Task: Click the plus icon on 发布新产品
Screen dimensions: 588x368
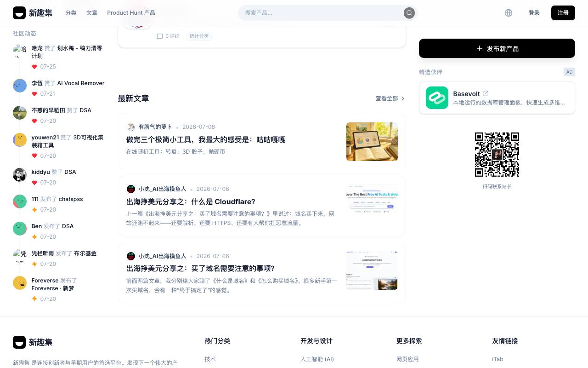Action: pyautogui.click(x=480, y=48)
